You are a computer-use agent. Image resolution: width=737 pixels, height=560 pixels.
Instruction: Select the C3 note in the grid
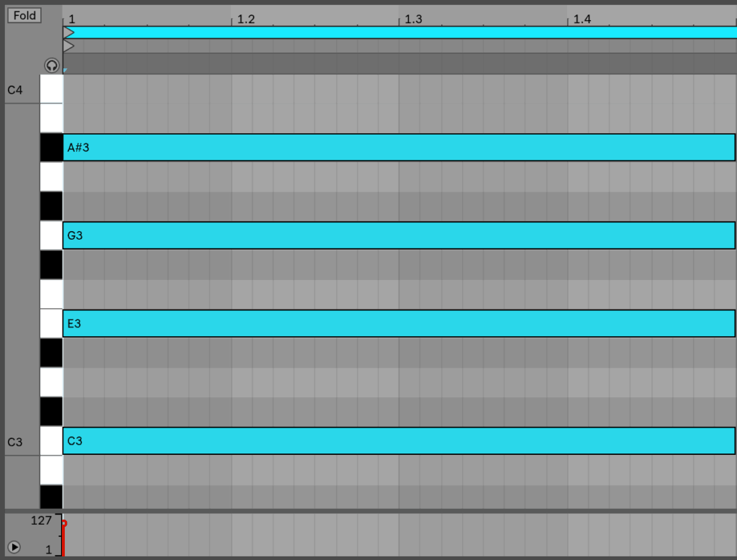coord(399,441)
